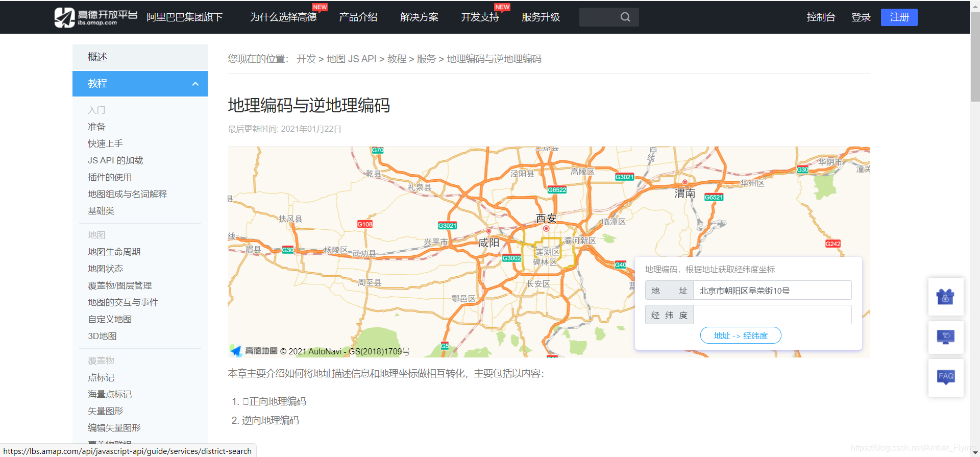
Task: Click G108 highway badge on map
Action: point(365,224)
